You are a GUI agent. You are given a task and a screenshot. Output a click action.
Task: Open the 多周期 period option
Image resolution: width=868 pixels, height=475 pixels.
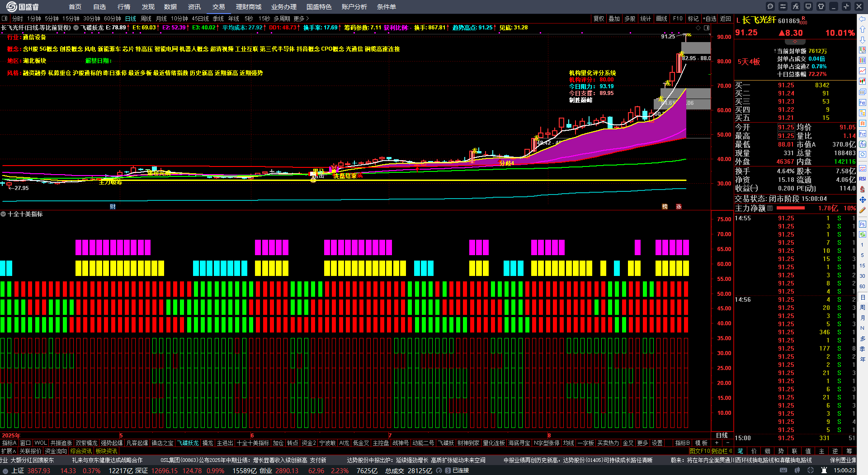pyautogui.click(x=282, y=19)
